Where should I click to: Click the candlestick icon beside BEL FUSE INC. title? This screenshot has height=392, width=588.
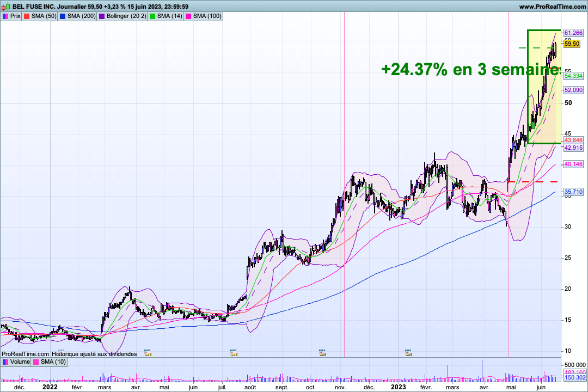(5, 7)
